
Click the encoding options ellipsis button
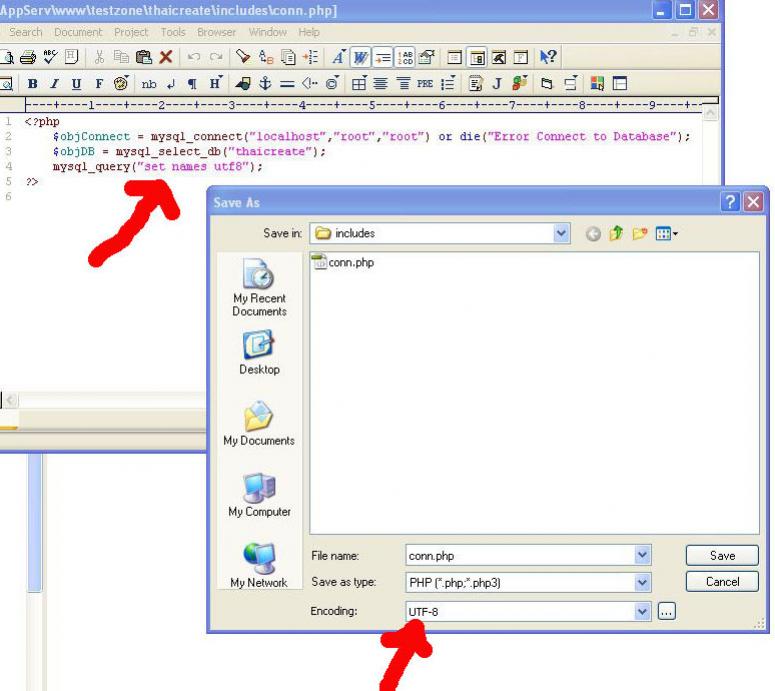[667, 612]
